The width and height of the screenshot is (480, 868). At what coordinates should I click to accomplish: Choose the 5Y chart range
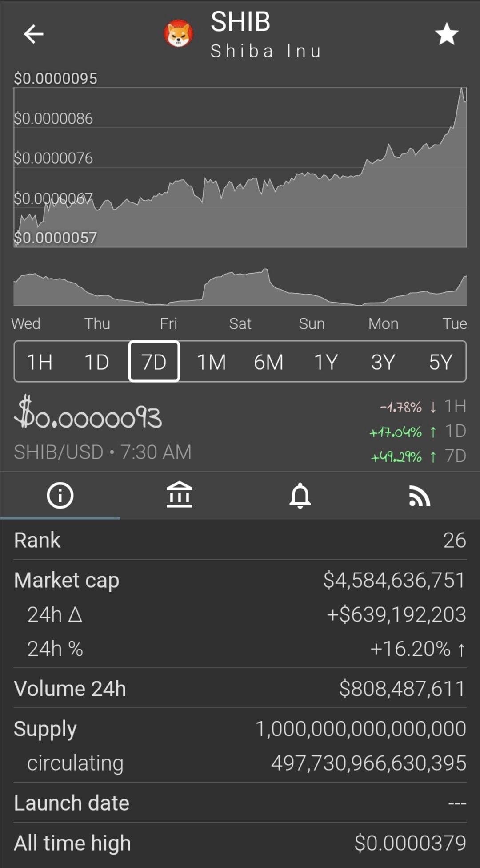(440, 362)
